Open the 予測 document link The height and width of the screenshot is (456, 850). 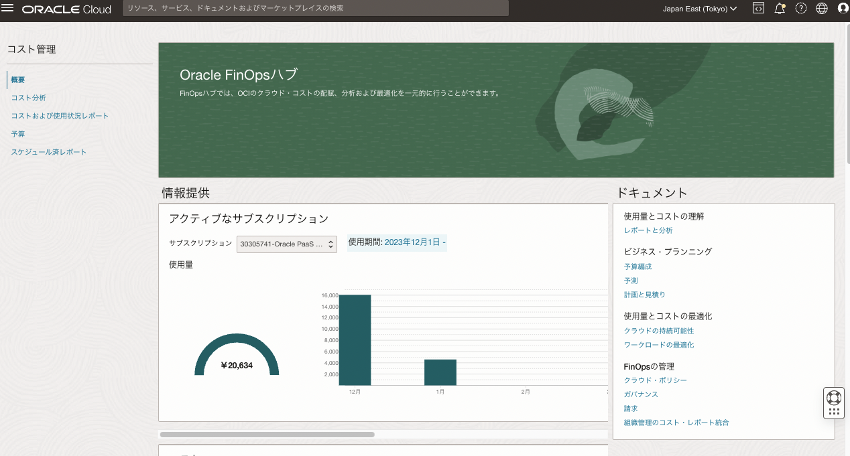tap(630, 281)
